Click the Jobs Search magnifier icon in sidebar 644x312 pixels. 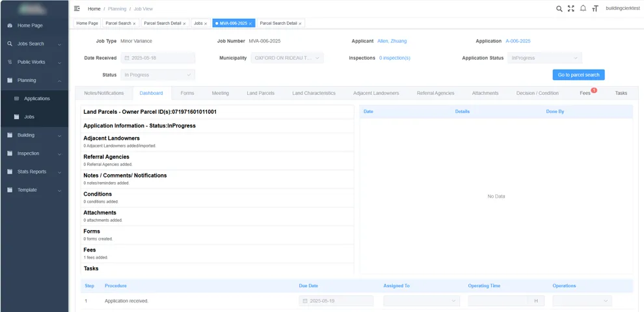[10, 44]
